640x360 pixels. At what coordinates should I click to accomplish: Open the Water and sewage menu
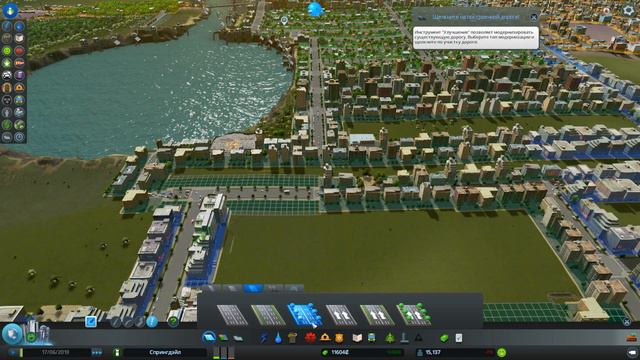pos(278,338)
